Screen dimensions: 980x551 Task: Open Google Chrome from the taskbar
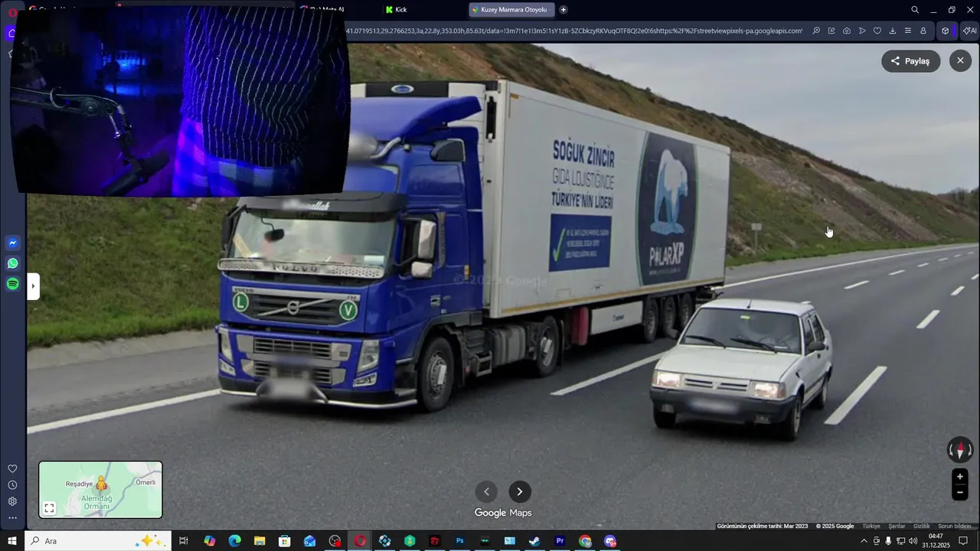585,541
